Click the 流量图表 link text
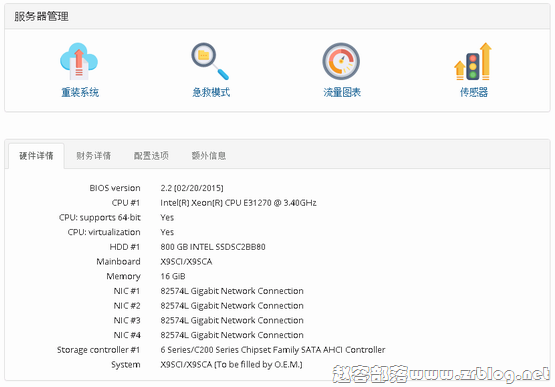 [342, 92]
